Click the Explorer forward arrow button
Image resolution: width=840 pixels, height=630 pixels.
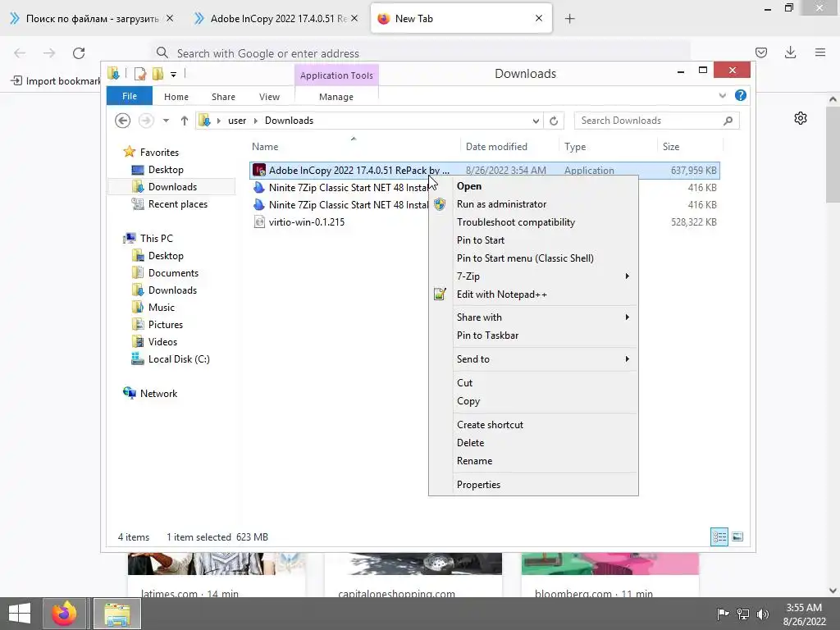click(x=146, y=121)
